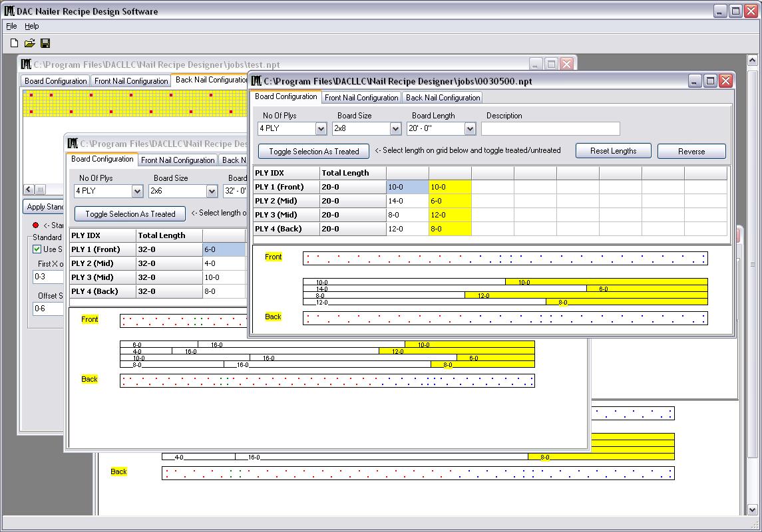Open the File menu
The image size is (762, 532).
[x=11, y=26]
